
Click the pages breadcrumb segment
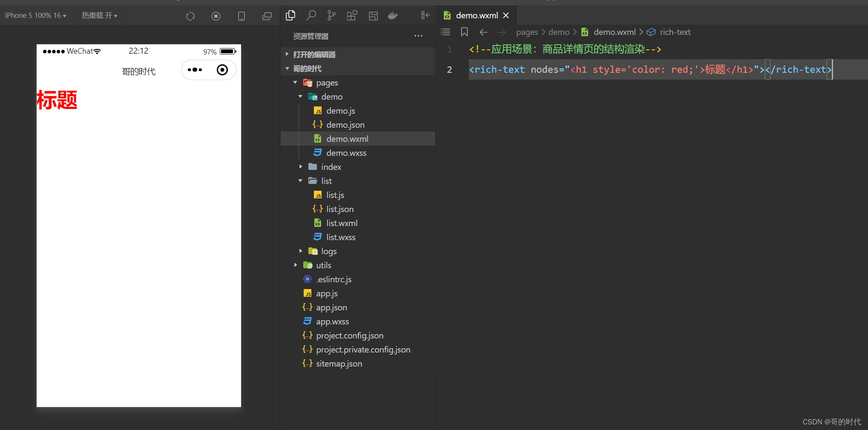[527, 32]
